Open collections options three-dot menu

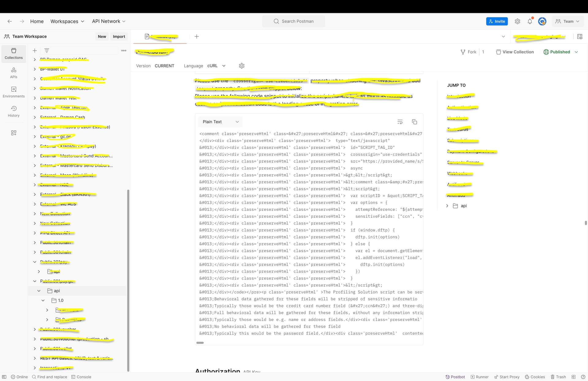[x=124, y=51]
